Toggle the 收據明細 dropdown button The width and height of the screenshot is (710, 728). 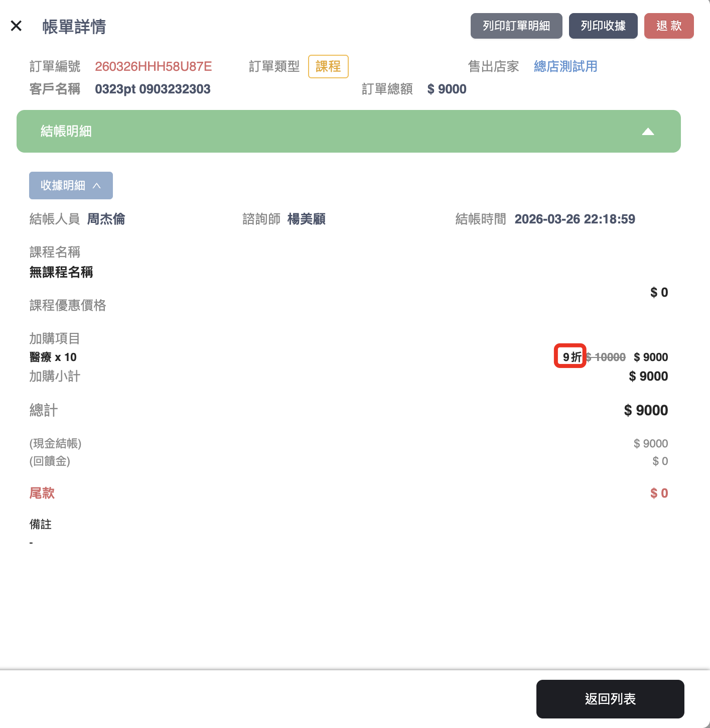[71, 186]
